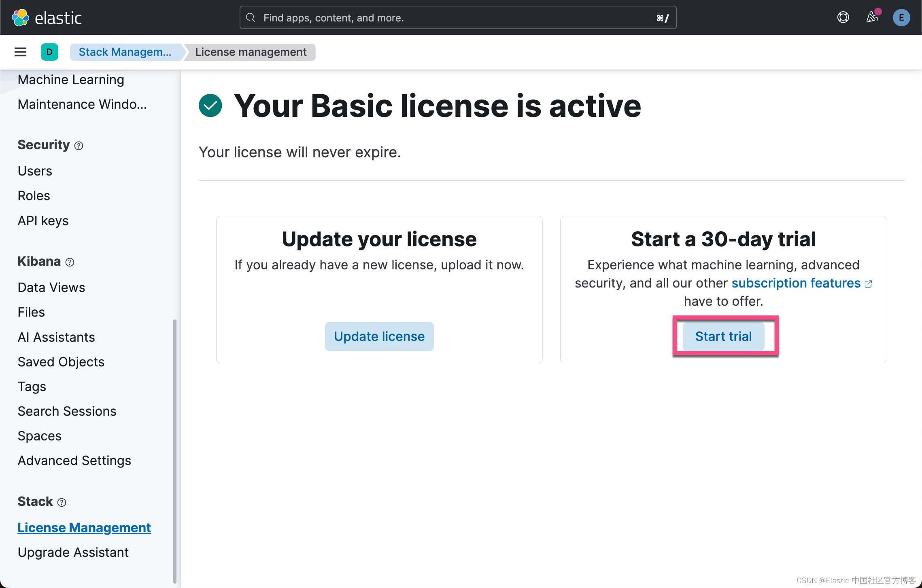Open notifications via the bell icon
Screen dimensions: 922x588
[872, 17]
